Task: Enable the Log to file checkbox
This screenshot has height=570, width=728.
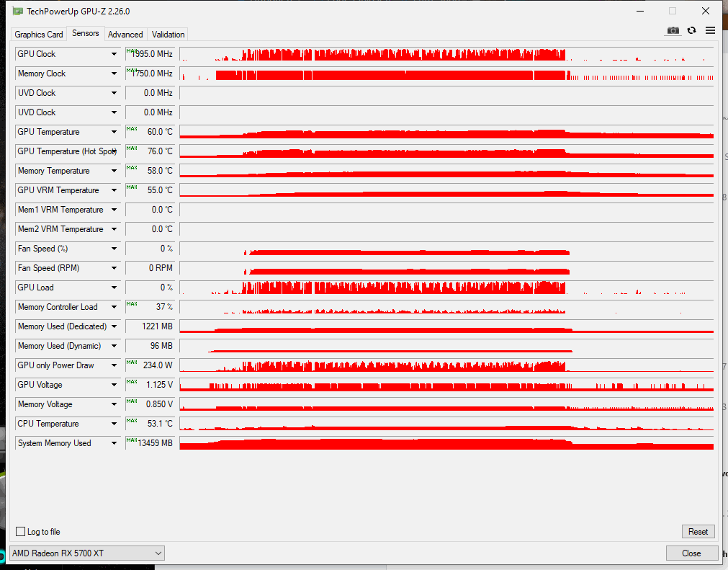Action: (x=20, y=531)
